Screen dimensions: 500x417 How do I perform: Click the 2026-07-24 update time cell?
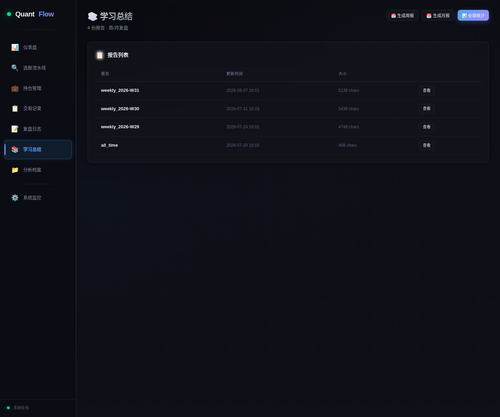[243, 127]
